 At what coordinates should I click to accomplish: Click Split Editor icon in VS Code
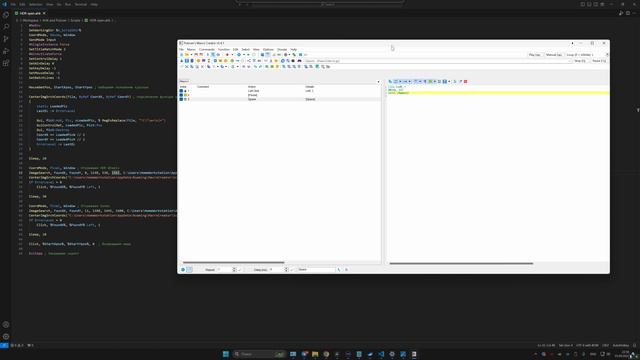click(x=628, y=13)
